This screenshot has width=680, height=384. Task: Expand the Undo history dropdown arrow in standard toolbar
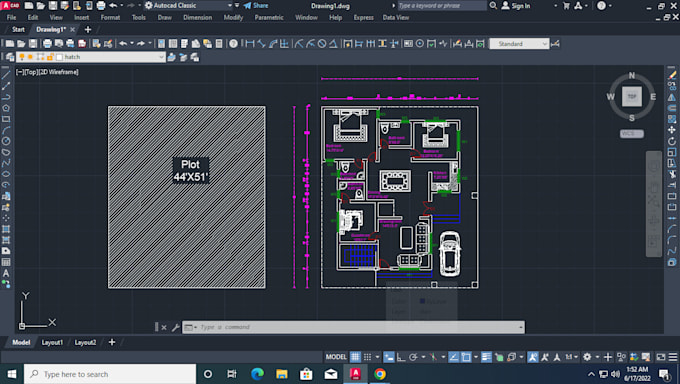coord(132,43)
